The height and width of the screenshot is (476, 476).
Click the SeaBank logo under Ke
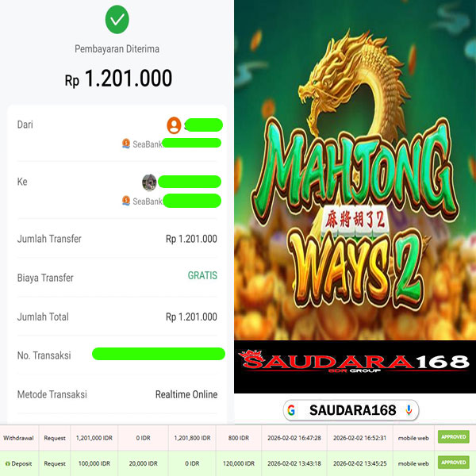click(126, 201)
